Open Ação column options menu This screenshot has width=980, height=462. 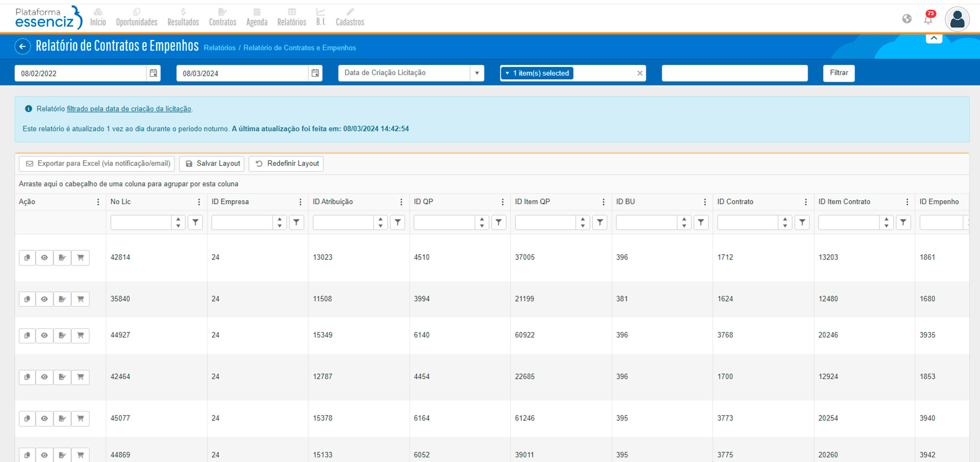click(98, 202)
